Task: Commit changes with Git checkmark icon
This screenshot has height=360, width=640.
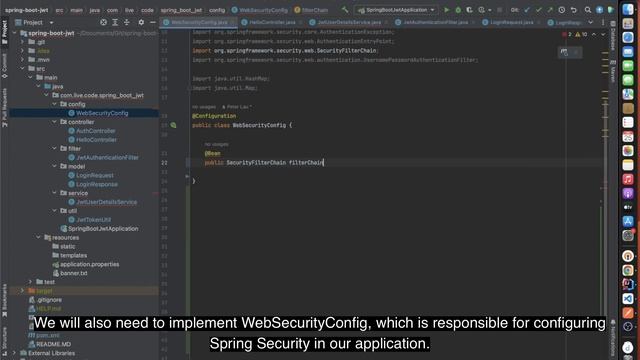Action: [x=538, y=10]
